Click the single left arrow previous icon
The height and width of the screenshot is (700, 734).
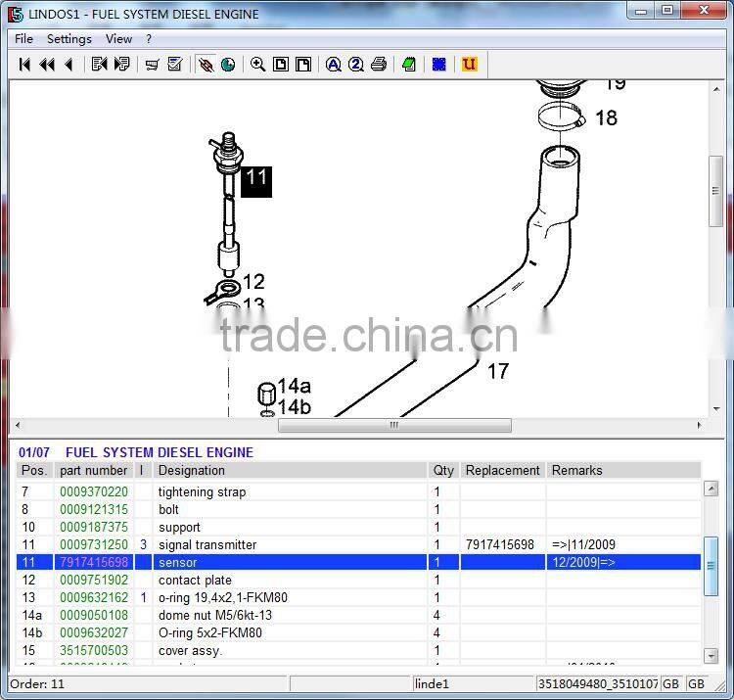click(x=69, y=65)
